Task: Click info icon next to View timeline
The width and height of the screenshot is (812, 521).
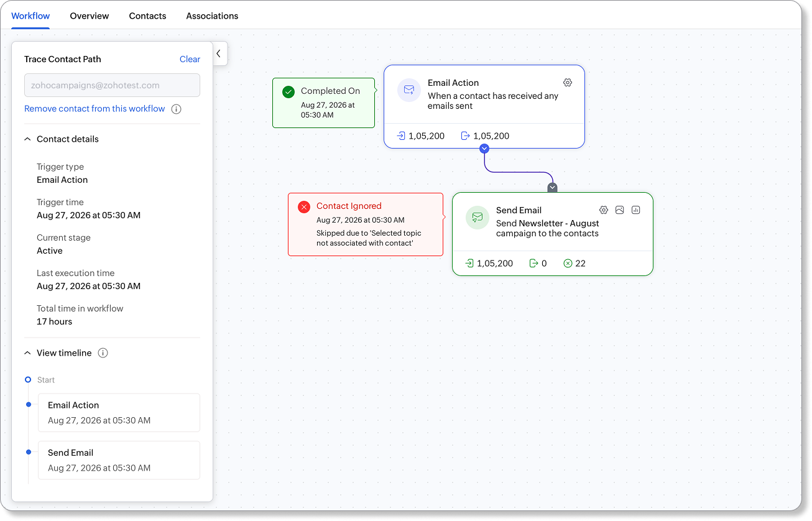Action: [103, 353]
